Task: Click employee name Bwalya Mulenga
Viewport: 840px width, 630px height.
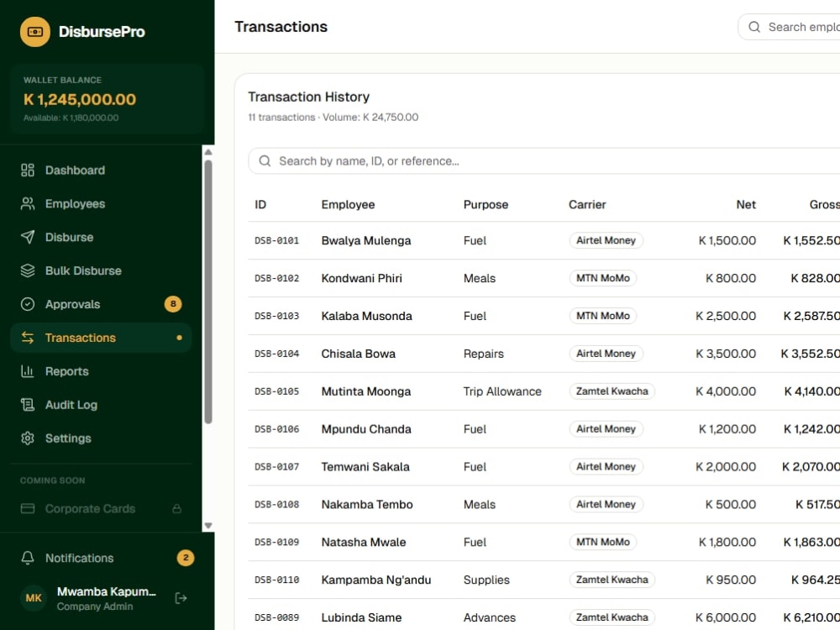Action: (x=366, y=240)
